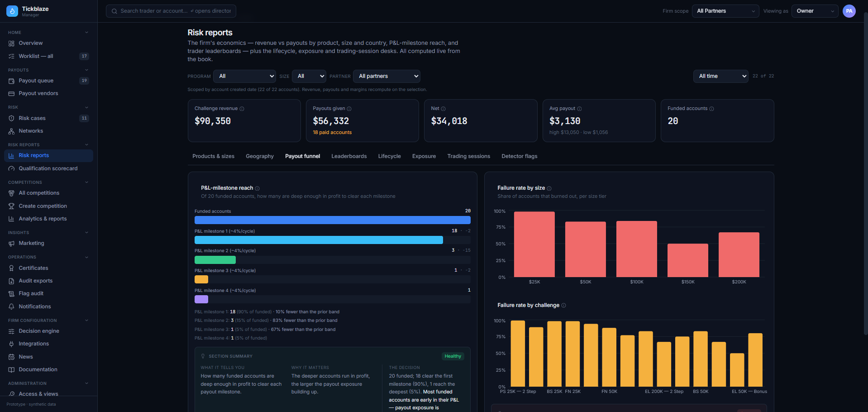Focus the Search trader or account field
This screenshot has height=412, width=868.
pyautogui.click(x=171, y=11)
